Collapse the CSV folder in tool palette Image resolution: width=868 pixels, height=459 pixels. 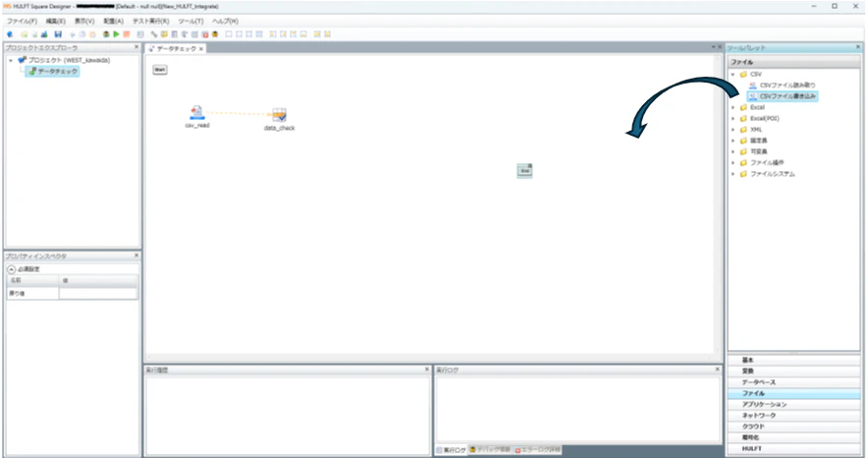[x=732, y=75]
